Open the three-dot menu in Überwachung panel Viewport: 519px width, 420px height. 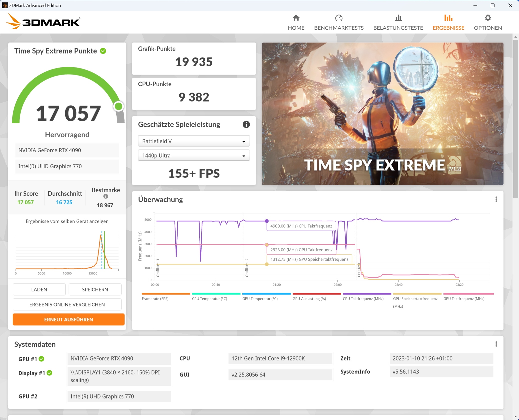(x=496, y=199)
